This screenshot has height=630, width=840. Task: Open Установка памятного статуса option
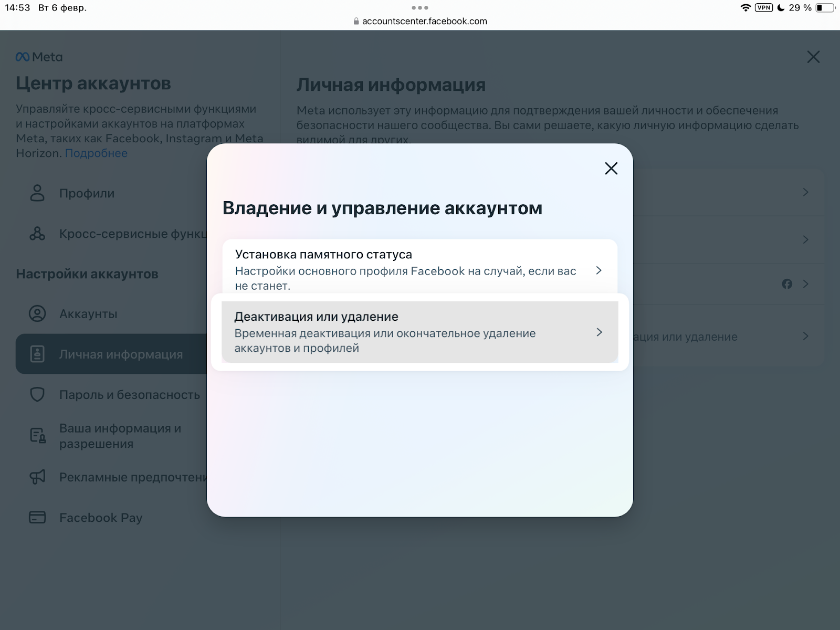[420, 270]
